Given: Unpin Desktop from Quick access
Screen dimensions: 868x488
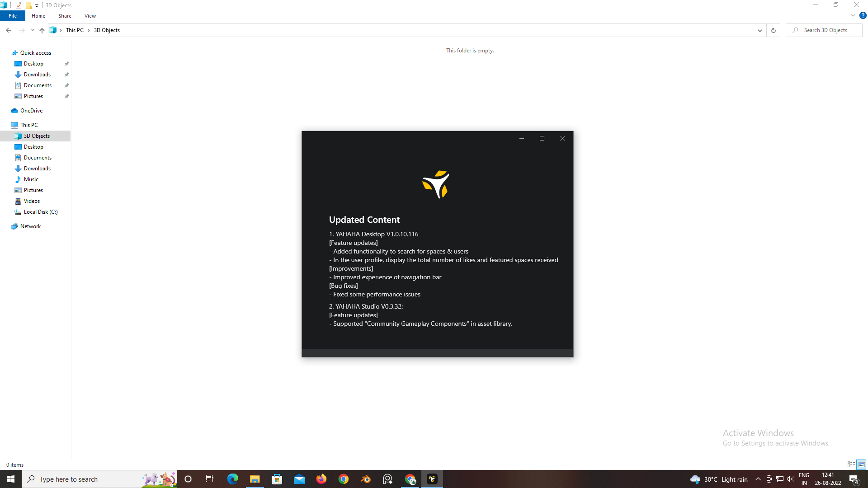Looking at the screenshot, I should pos(66,63).
